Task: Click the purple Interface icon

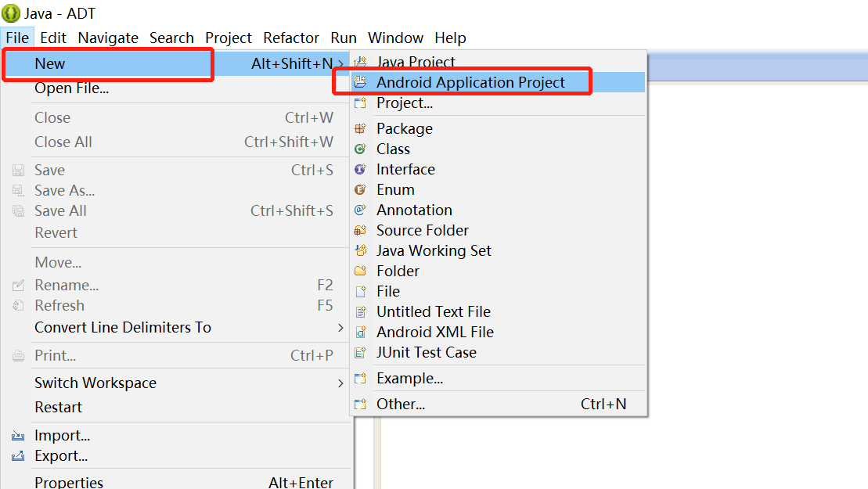Action: pos(360,169)
